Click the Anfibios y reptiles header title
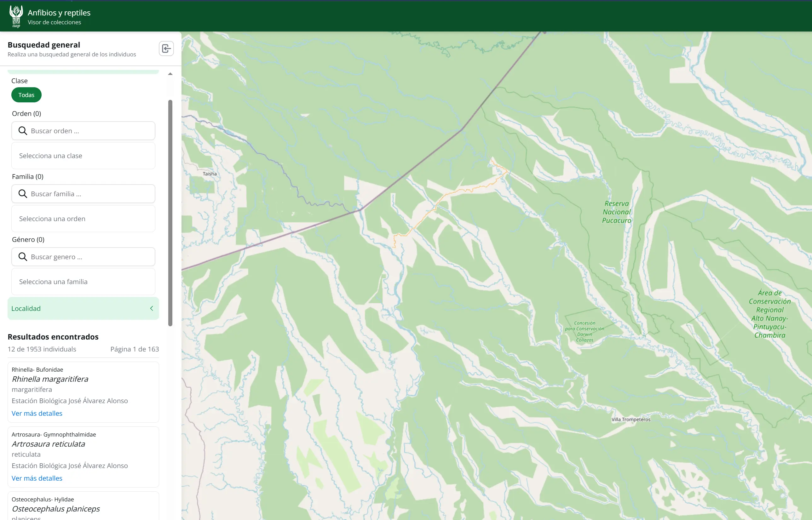The image size is (812, 520). [59, 13]
